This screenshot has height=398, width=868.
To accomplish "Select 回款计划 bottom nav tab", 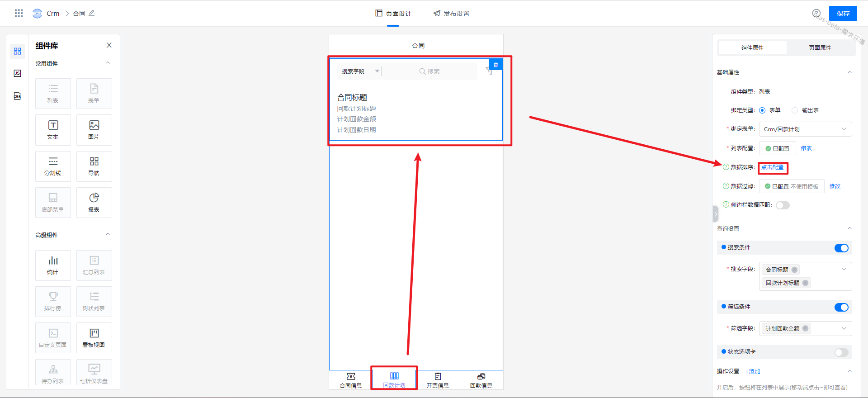I will pos(394,380).
